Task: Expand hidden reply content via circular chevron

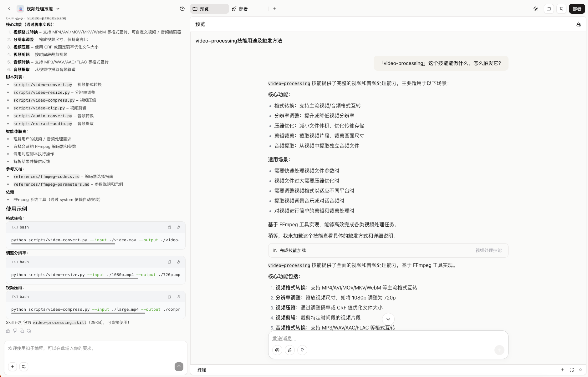Action: tap(388, 319)
